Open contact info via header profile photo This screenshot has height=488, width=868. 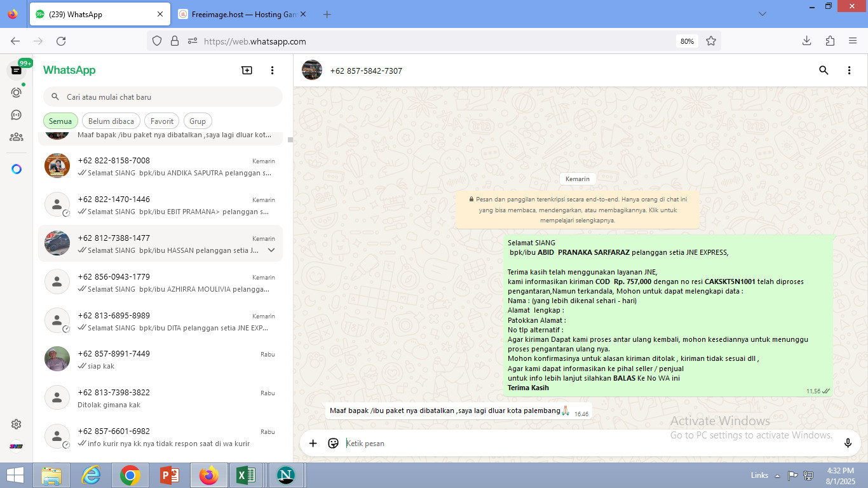point(312,70)
